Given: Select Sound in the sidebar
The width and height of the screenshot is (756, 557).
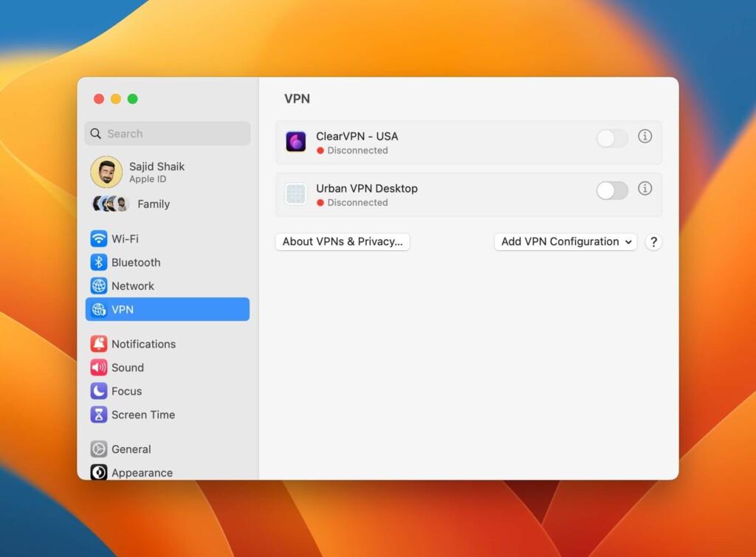Looking at the screenshot, I should tap(127, 367).
